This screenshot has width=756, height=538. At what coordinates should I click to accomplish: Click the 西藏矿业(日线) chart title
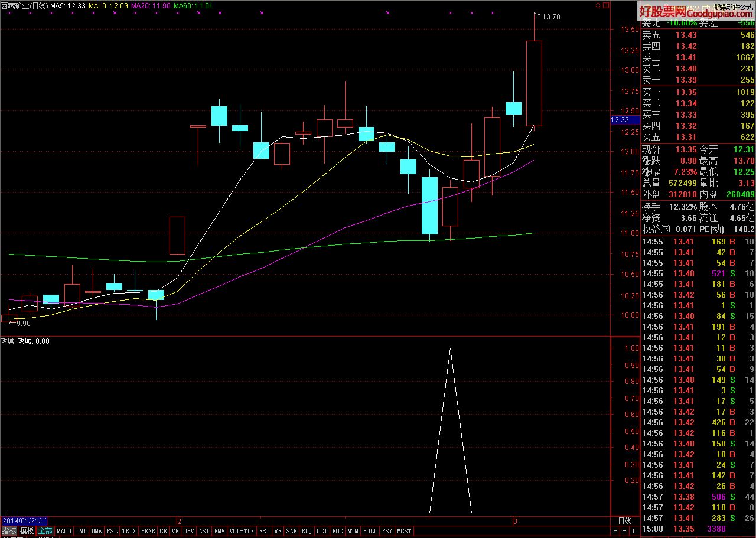pyautogui.click(x=24, y=5)
